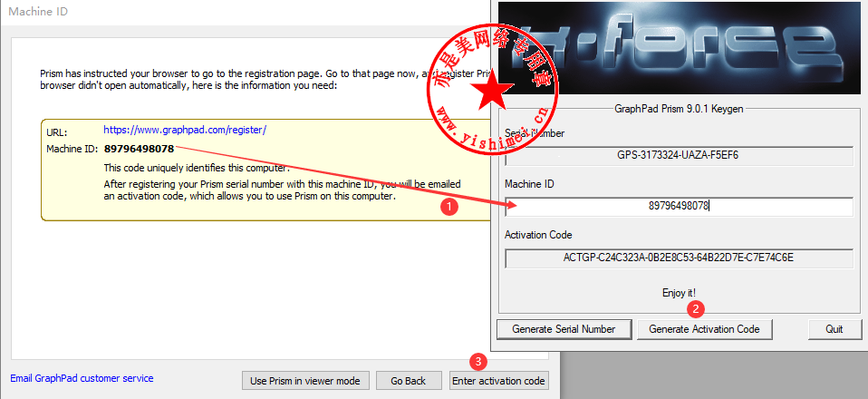Click the 'GraphPad Prism 9.0.1 Keygen' group title
The image size is (868, 399).
click(x=680, y=108)
